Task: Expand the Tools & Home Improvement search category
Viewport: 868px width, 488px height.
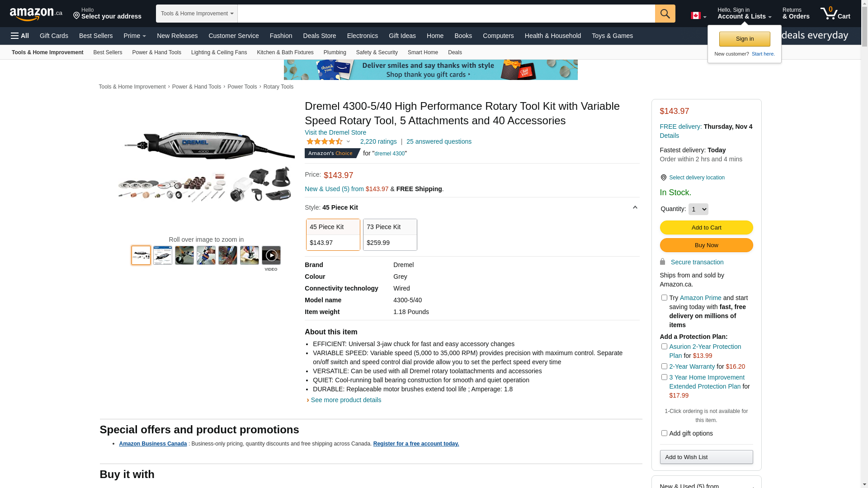Action: [197, 14]
